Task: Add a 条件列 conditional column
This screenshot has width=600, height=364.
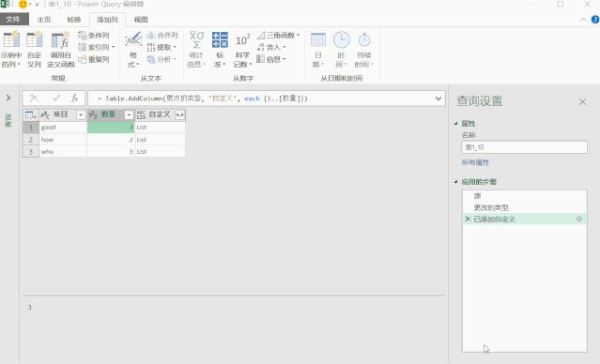Action: [94, 35]
